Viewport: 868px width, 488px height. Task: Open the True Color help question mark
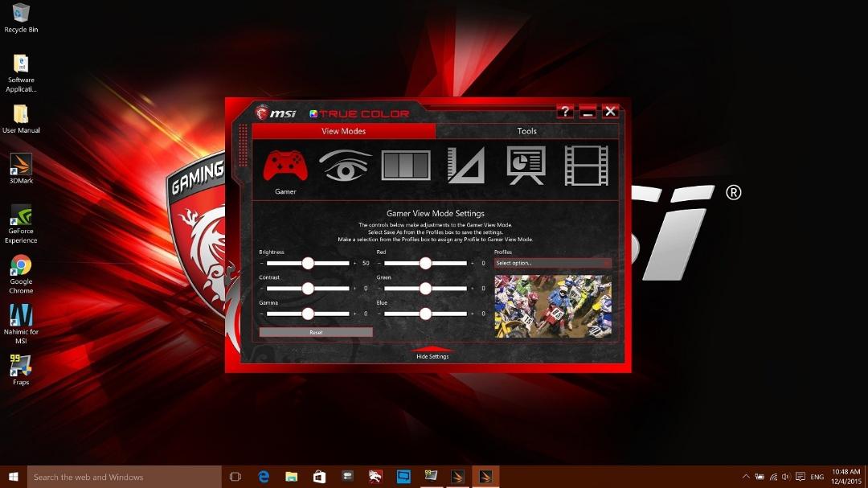565,112
